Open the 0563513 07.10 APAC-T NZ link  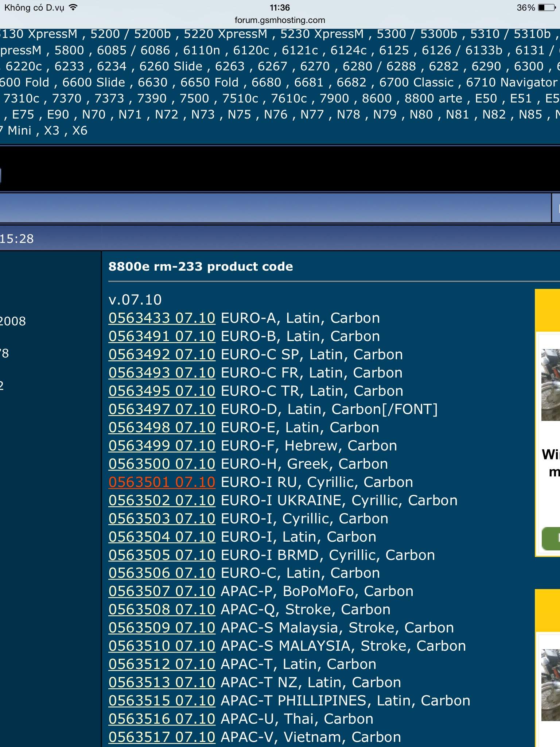tap(162, 682)
